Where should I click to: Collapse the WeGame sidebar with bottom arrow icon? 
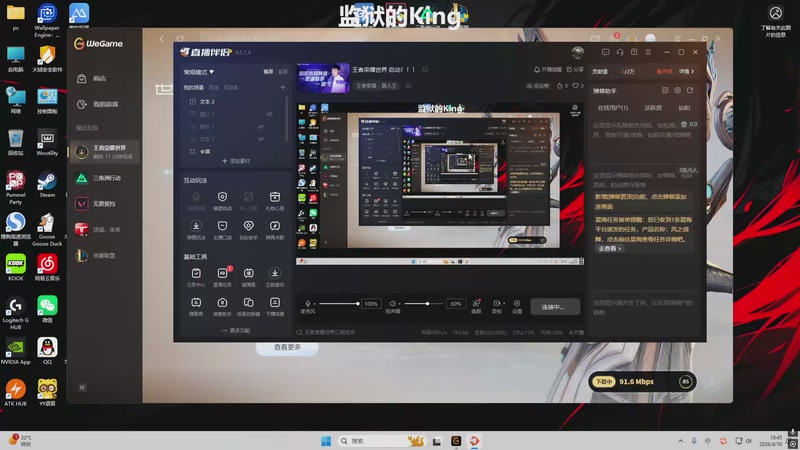82,387
